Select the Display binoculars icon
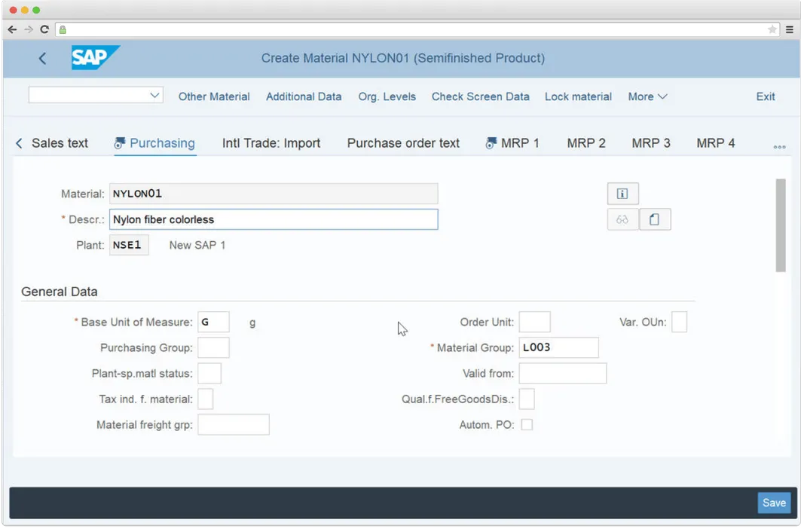Viewport: 804px width, 532px height. click(622, 219)
